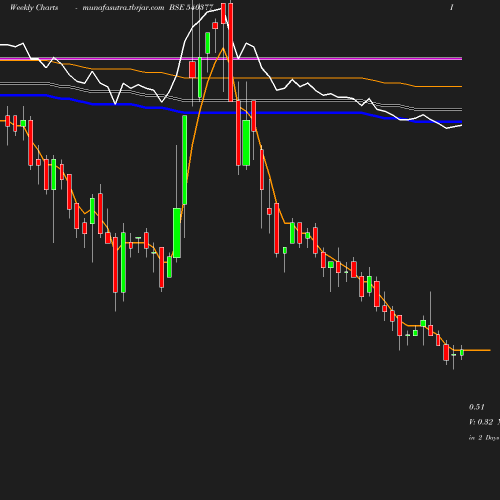Click the 'Weekly Charts' title text

click(x=34, y=7)
